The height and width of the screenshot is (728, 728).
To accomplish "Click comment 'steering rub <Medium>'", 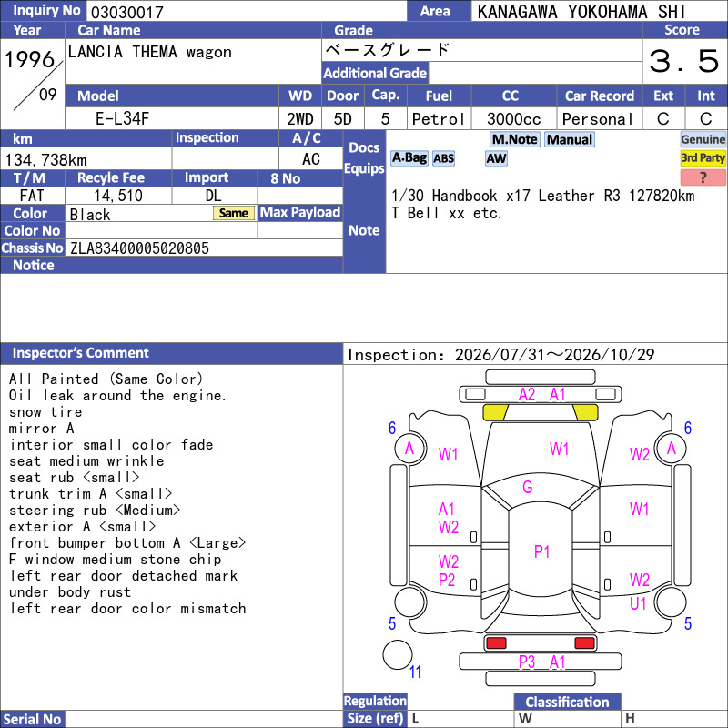I will pyautogui.click(x=95, y=511).
